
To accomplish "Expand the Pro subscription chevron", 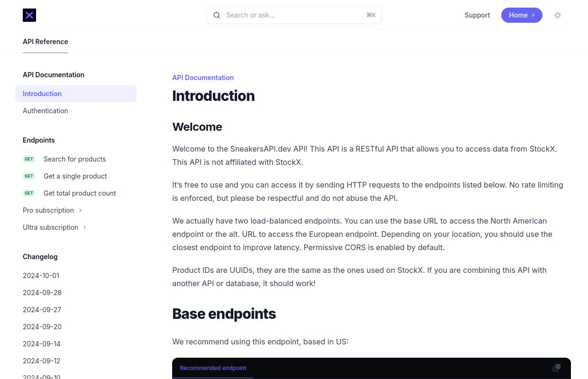I will point(80,210).
